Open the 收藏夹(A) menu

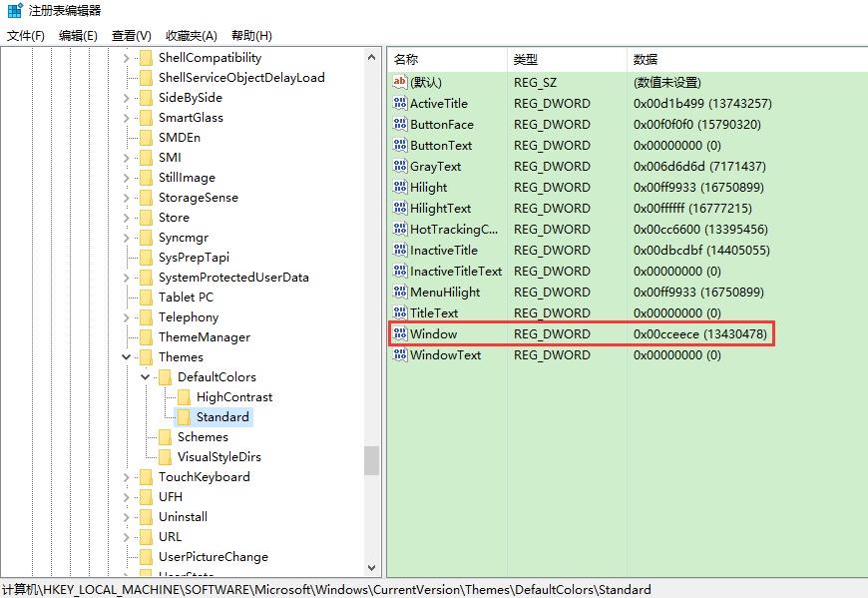pyautogui.click(x=191, y=35)
